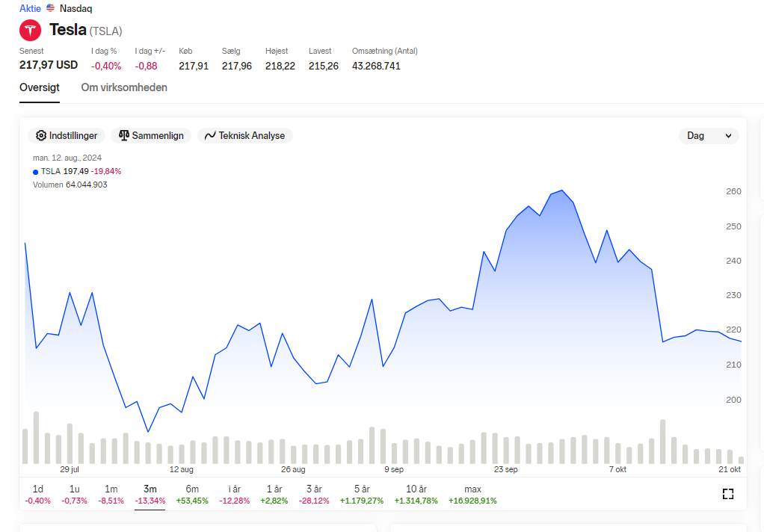Click the Nasdaq exchange label

(76, 8)
